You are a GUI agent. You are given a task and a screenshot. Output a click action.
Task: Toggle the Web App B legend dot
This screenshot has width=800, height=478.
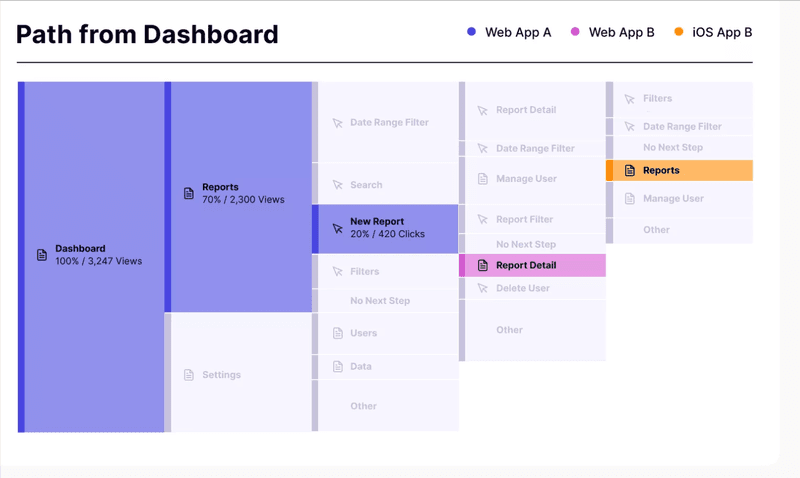tap(575, 32)
